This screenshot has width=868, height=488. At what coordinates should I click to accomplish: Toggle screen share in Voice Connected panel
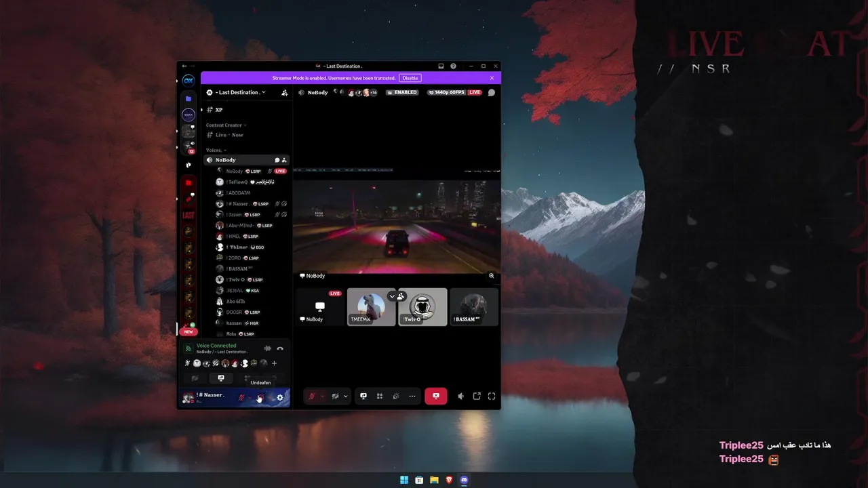[x=221, y=378]
